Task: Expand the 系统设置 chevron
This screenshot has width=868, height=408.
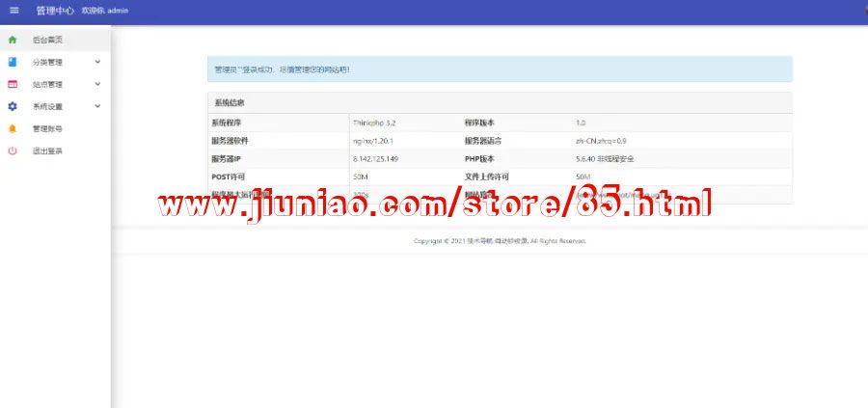Action: tap(97, 106)
